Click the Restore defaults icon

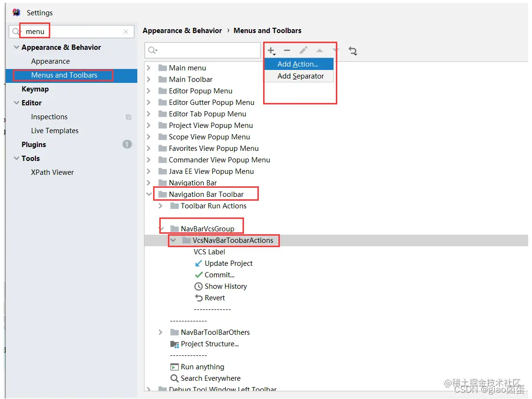pyautogui.click(x=353, y=51)
